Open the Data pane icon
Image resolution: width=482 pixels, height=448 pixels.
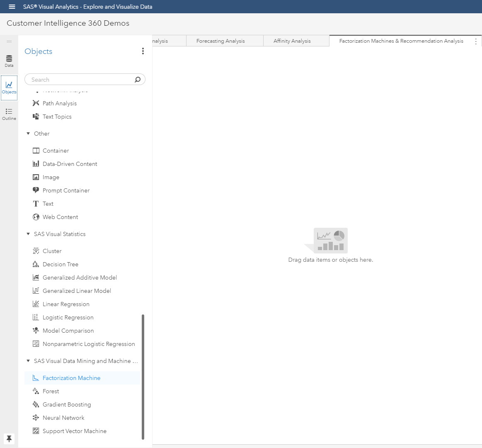[x=9, y=61]
